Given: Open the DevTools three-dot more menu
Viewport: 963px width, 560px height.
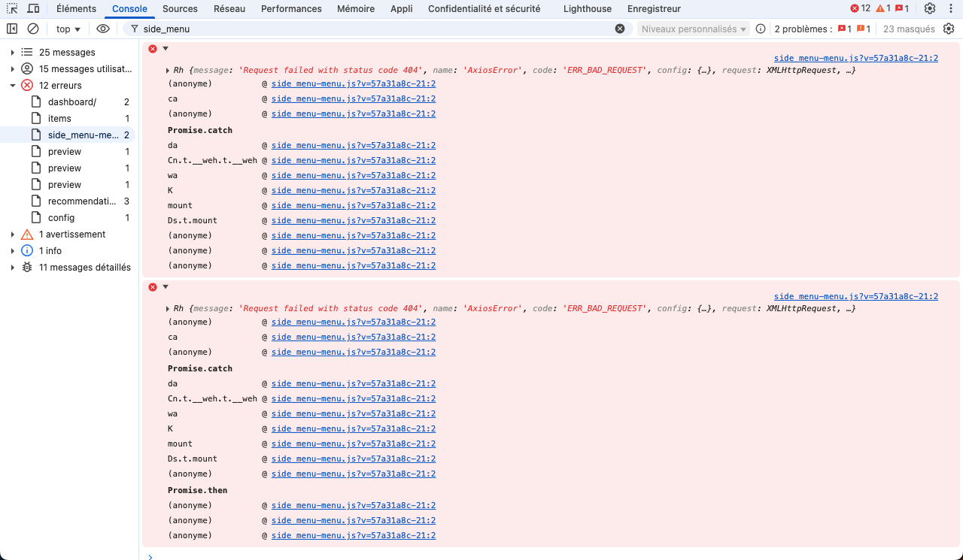Looking at the screenshot, I should pos(950,9).
